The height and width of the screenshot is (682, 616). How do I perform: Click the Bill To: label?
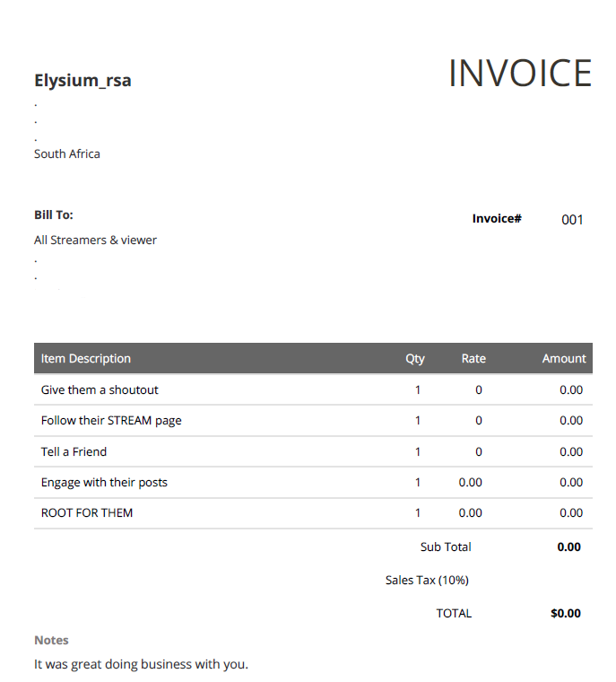point(54,214)
